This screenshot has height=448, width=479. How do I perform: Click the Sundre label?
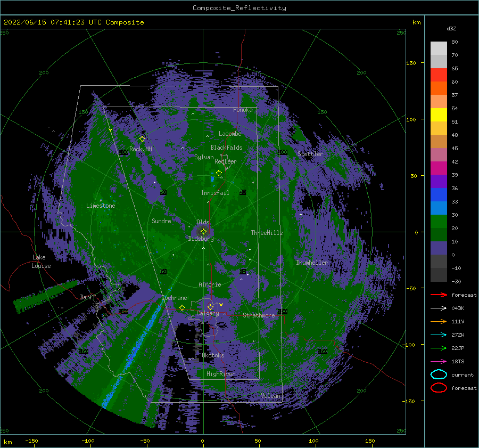tap(161, 221)
